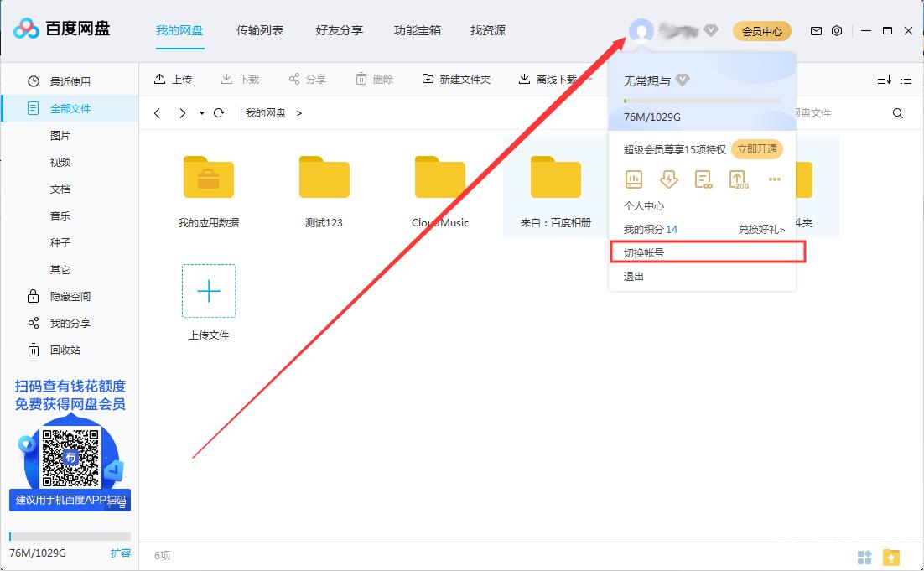924x571 pixels.
Task: Open more privileges via ellipsis menu
Action: coord(774,179)
